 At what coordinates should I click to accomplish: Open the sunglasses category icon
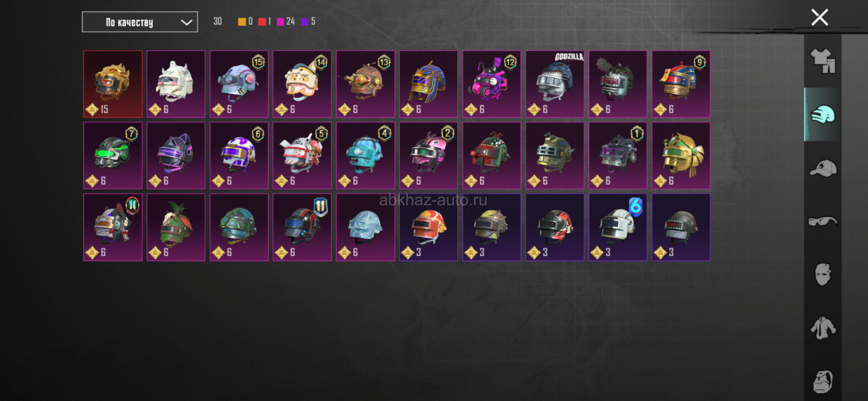[823, 221]
